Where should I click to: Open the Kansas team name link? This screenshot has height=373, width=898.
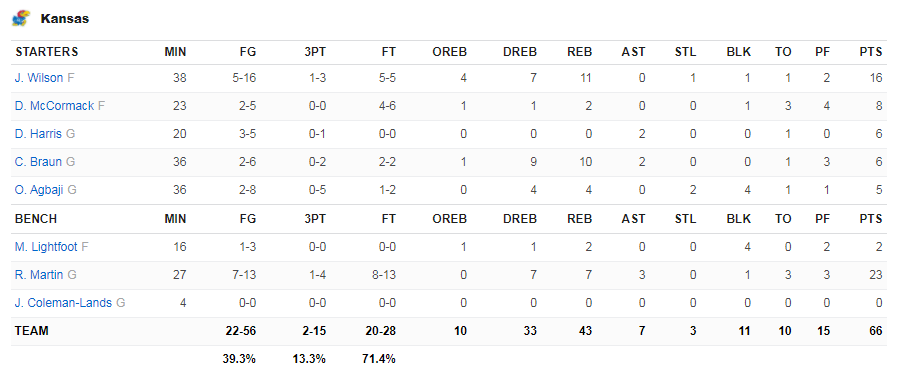(x=65, y=18)
